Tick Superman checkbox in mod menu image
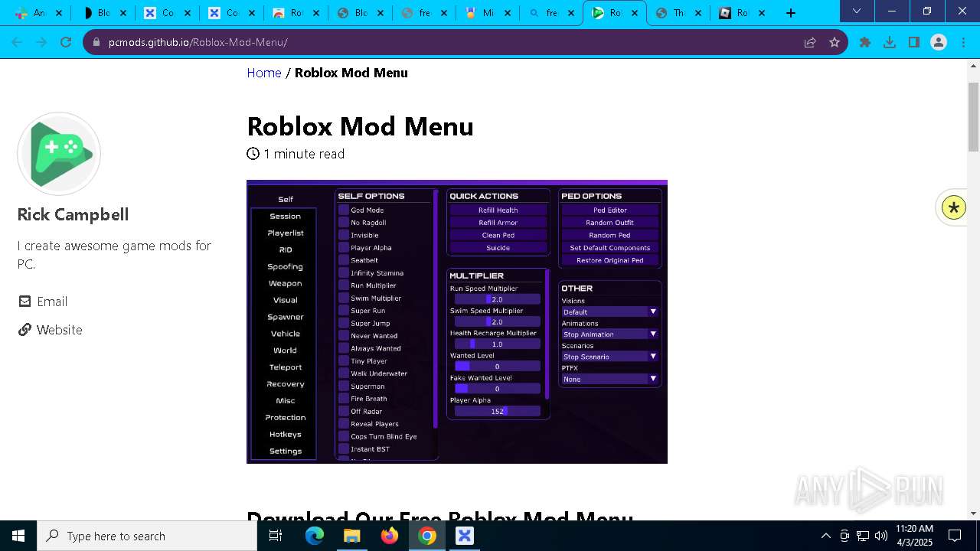This screenshot has width=980, height=551. (344, 386)
